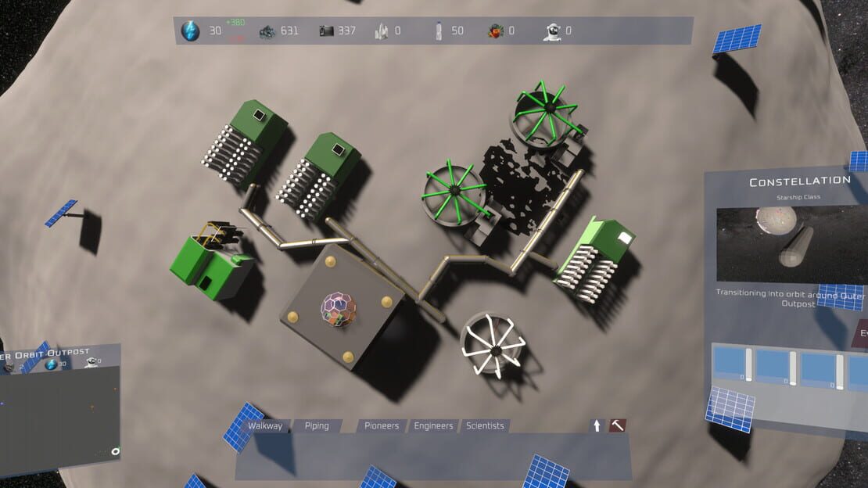Click the water count value 50
This screenshot has height=488, width=868.
457,31
